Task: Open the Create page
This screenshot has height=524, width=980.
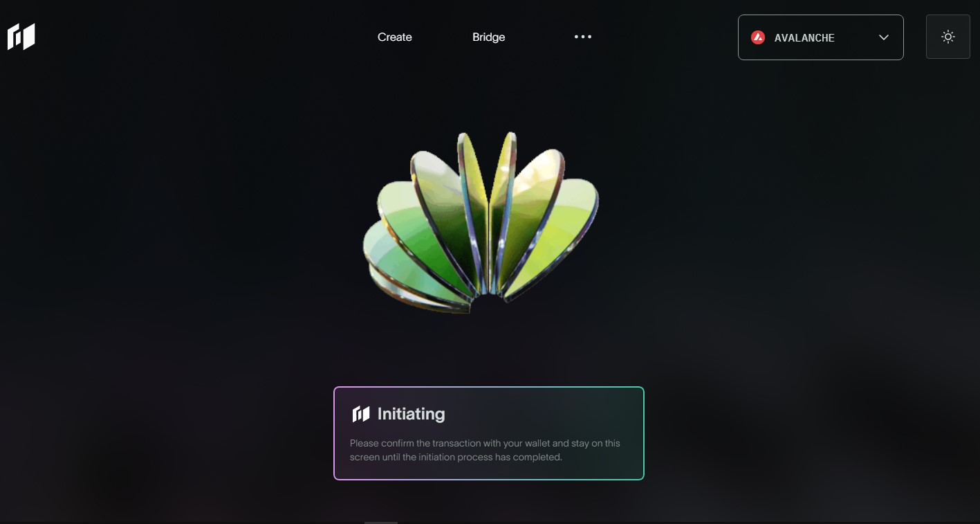Action: tap(395, 37)
